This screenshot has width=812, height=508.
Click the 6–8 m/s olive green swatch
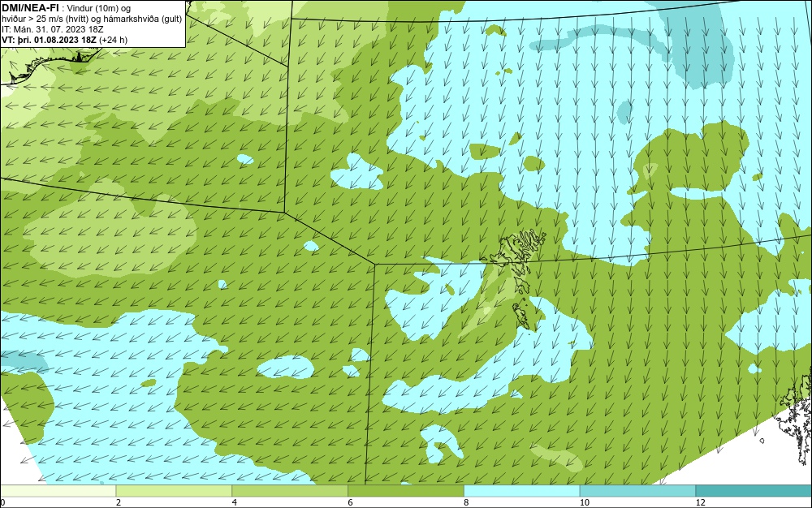[406, 491]
